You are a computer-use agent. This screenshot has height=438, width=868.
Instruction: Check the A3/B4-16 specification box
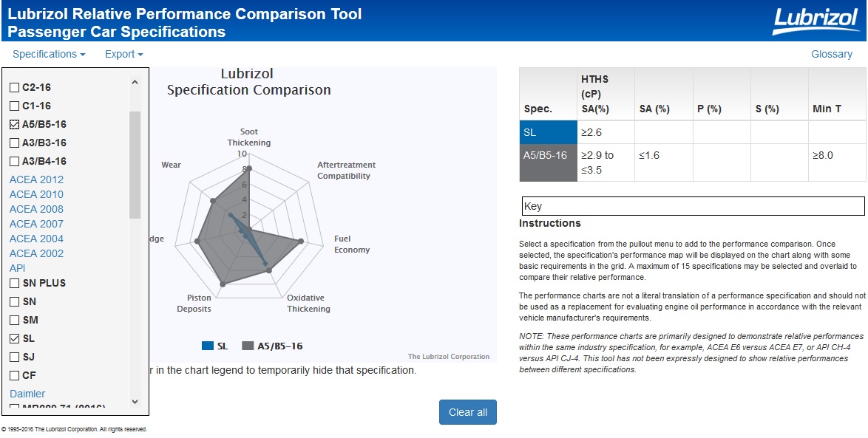[14, 162]
